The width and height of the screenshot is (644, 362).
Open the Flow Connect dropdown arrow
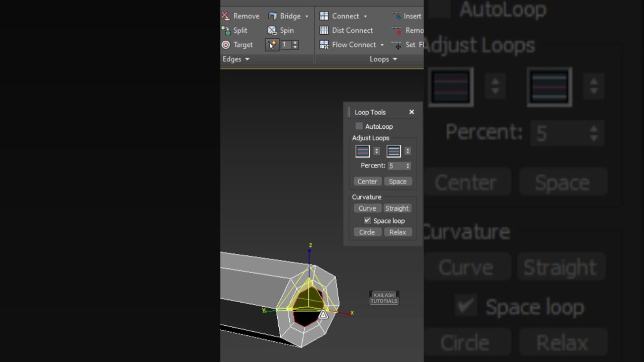point(382,45)
